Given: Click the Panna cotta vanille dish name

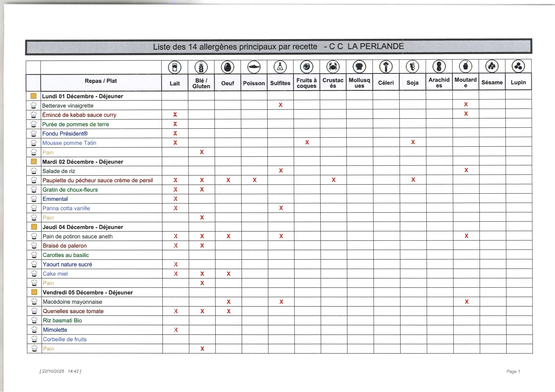Looking at the screenshot, I should (x=66, y=208).
